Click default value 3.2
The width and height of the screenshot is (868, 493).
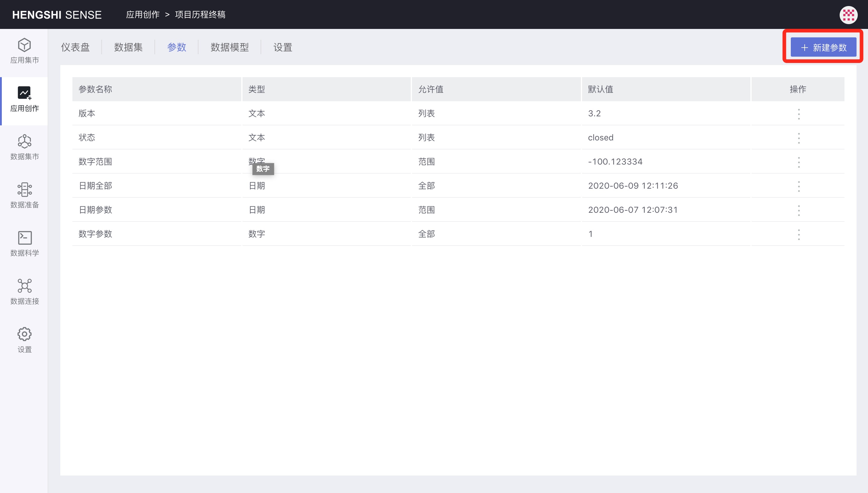pyautogui.click(x=594, y=113)
